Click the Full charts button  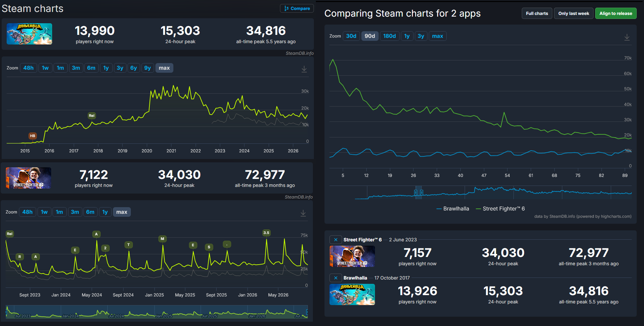click(537, 14)
